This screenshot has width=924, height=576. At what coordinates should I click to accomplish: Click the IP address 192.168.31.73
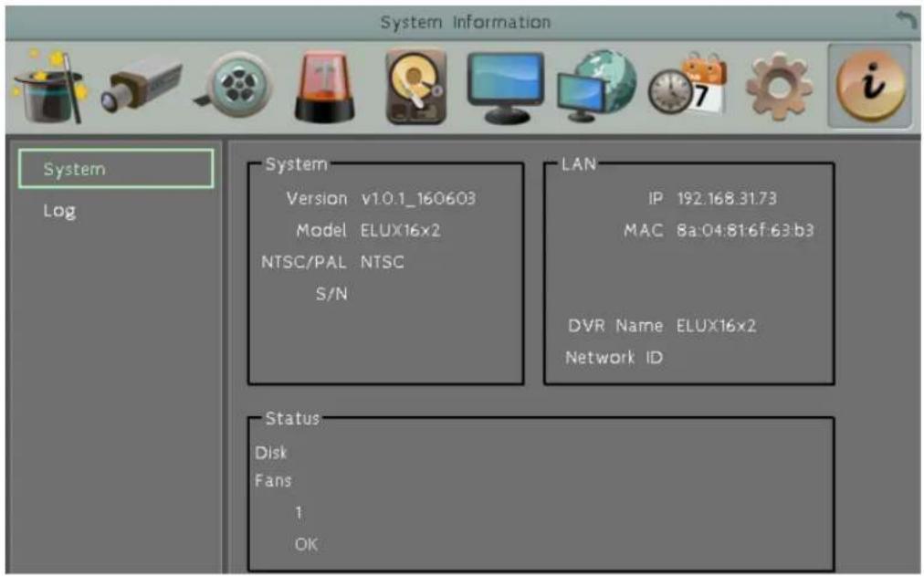727,198
